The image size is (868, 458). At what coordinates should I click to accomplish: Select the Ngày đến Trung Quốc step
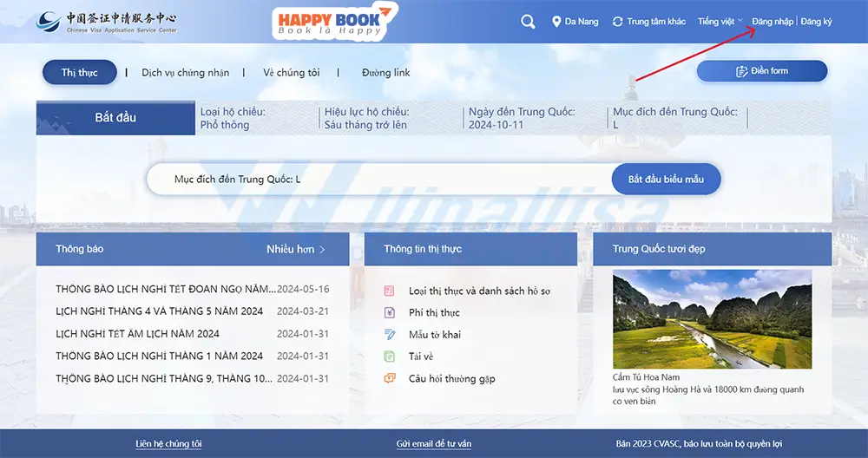[x=522, y=118]
